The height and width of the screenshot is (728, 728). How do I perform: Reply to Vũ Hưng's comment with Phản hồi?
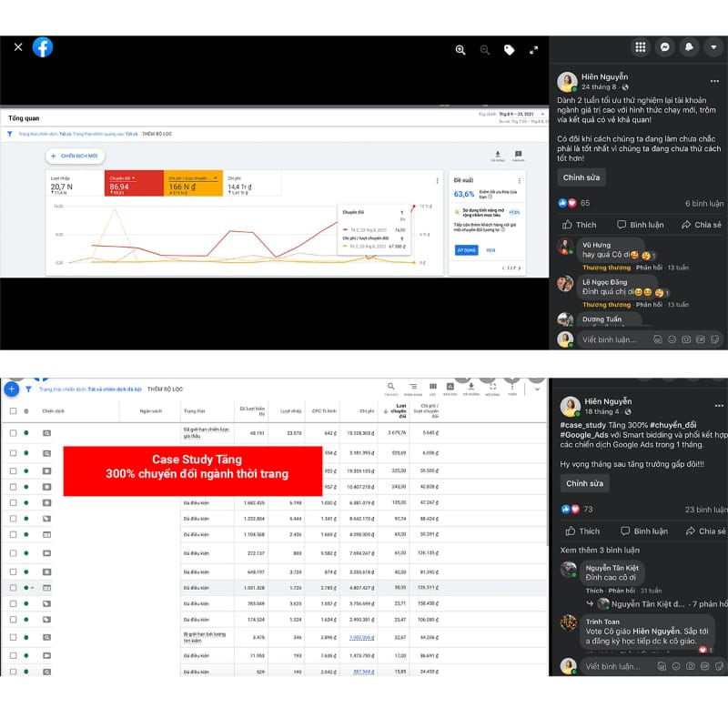(x=649, y=268)
